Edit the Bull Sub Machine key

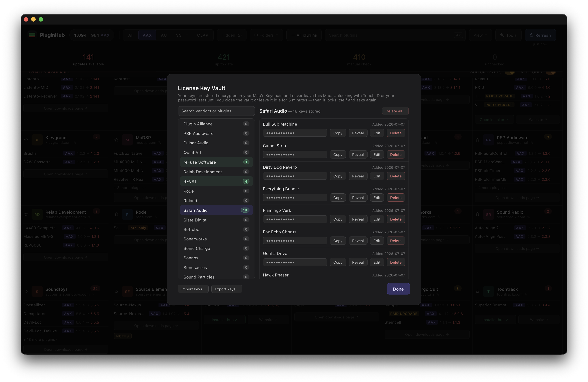(x=377, y=133)
